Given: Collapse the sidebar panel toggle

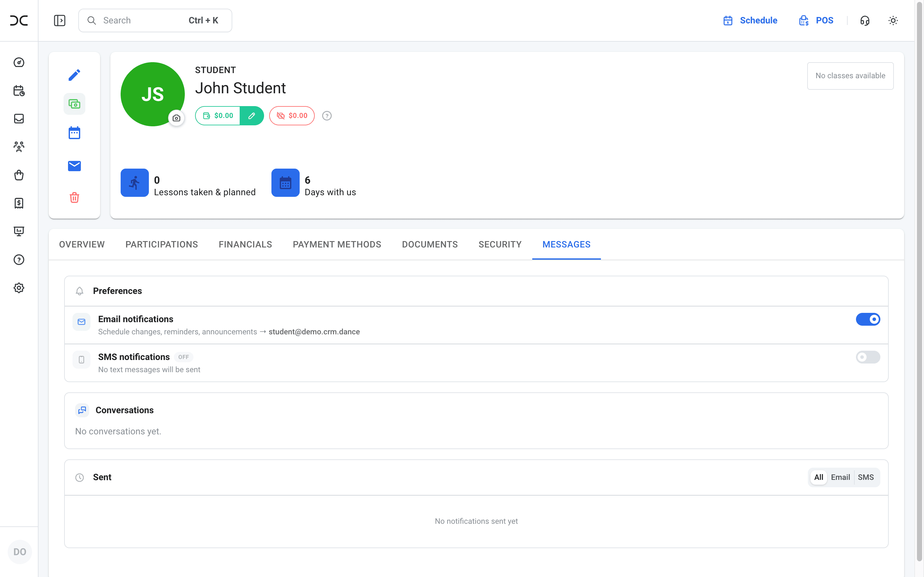Looking at the screenshot, I should (x=60, y=21).
